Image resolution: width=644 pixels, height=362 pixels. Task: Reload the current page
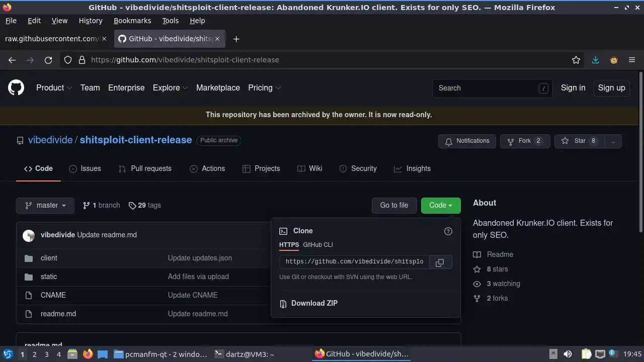[48, 60]
